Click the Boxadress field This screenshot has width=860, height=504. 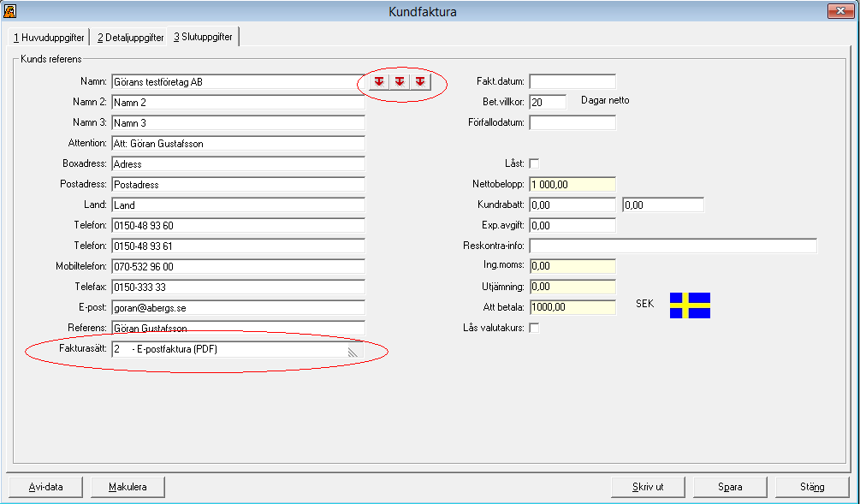click(238, 164)
